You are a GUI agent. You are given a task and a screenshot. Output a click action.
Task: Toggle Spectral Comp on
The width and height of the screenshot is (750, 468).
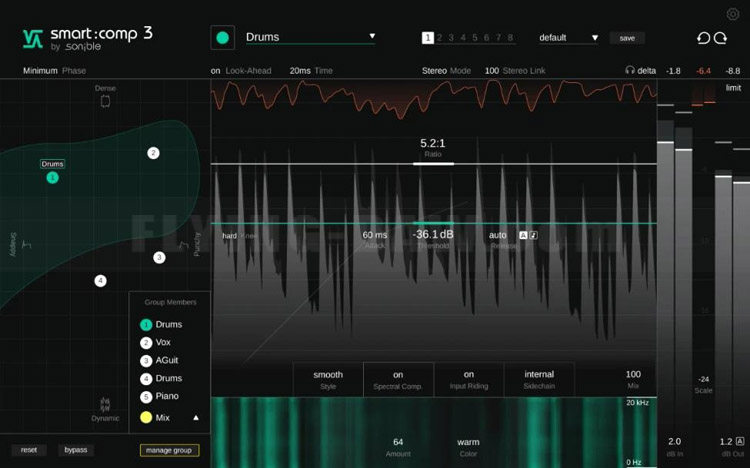click(398, 379)
